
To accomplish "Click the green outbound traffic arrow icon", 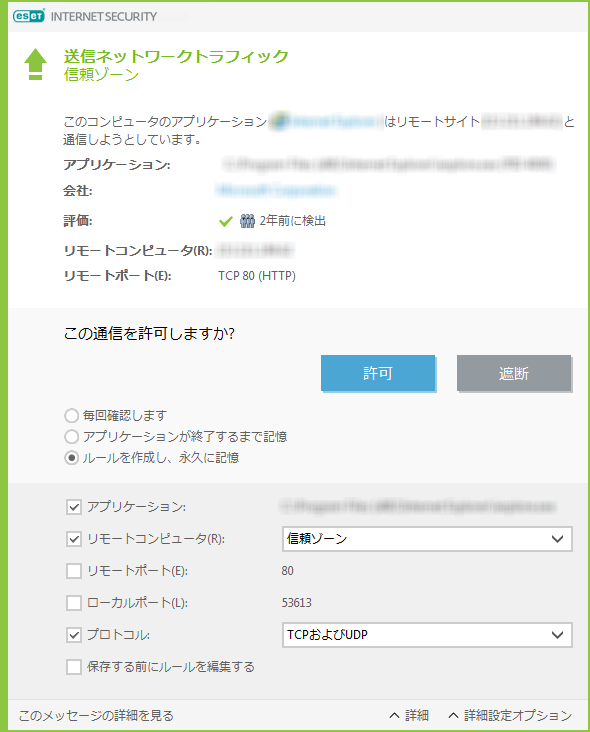I will pyautogui.click(x=35, y=64).
